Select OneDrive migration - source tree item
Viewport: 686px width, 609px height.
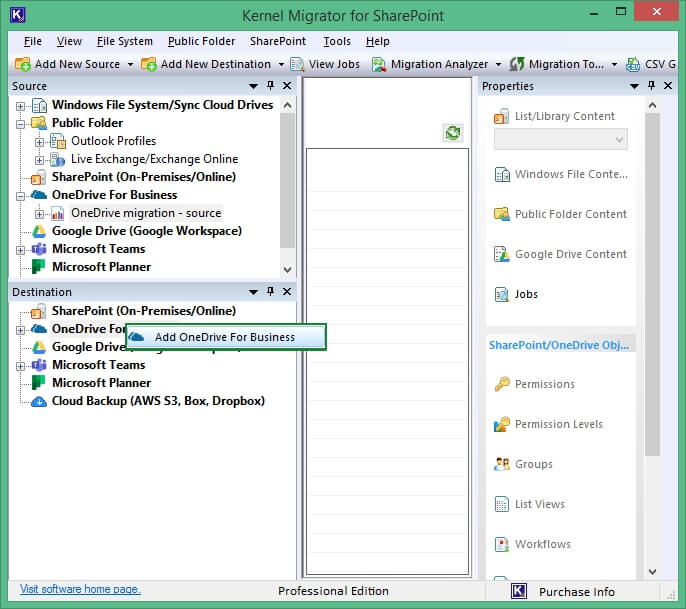pyautogui.click(x=146, y=213)
